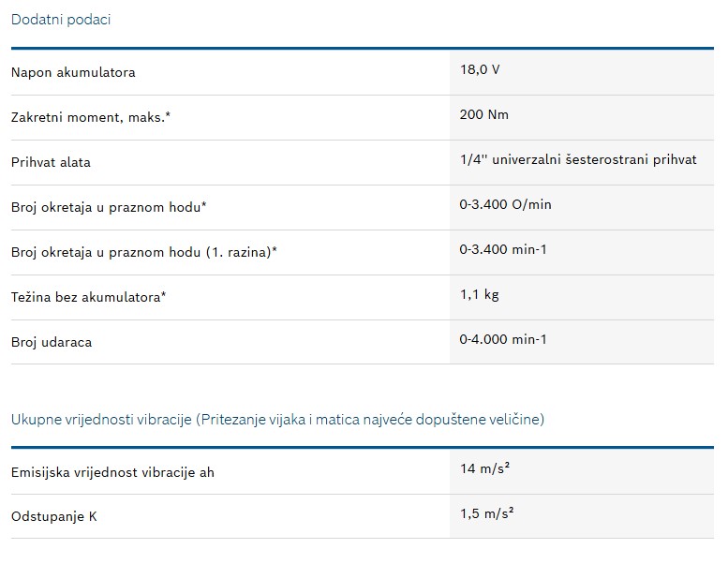Click the Dodatni podaci heading

pos(61,20)
